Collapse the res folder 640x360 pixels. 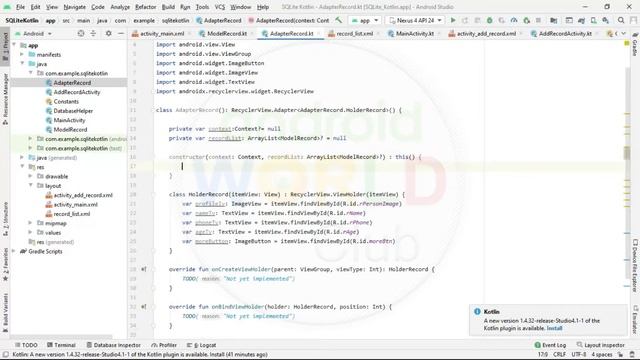[x=22, y=167]
